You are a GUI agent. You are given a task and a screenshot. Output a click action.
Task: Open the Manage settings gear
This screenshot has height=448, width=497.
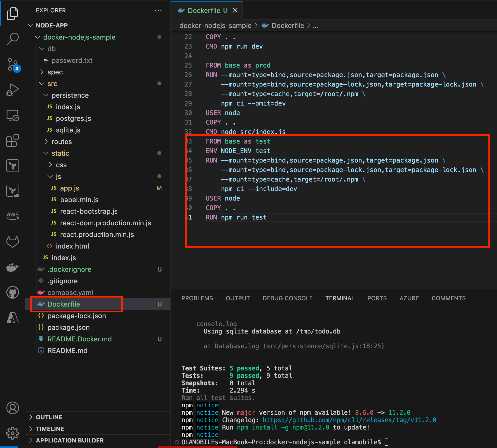pyautogui.click(x=12, y=433)
